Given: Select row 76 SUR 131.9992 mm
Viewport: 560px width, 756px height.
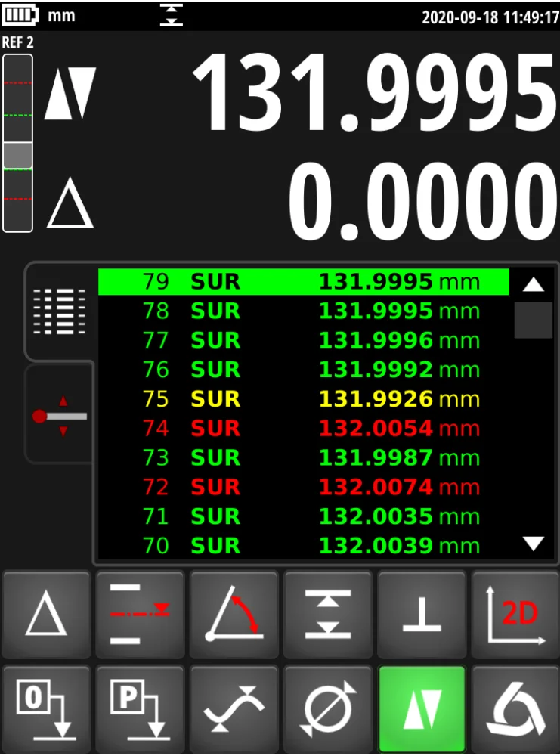Looking at the screenshot, I should click(304, 370).
